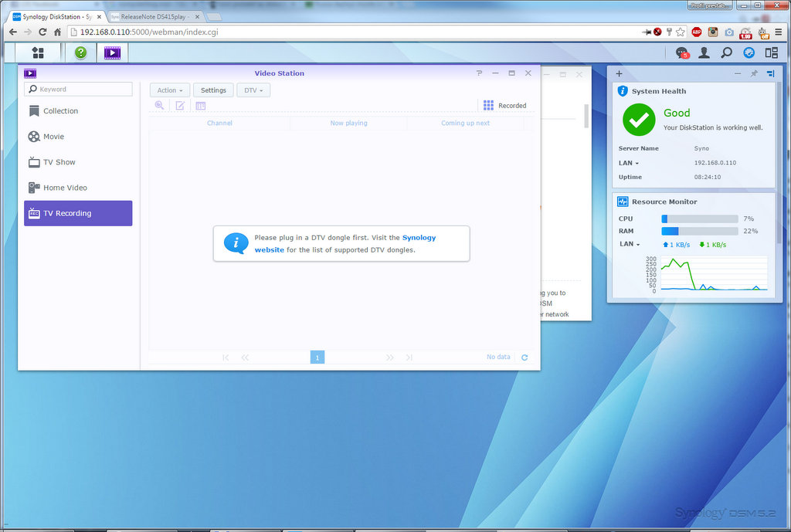The height and width of the screenshot is (532, 791).
Task: Open Chrome hamburger menu
Action: click(779, 32)
